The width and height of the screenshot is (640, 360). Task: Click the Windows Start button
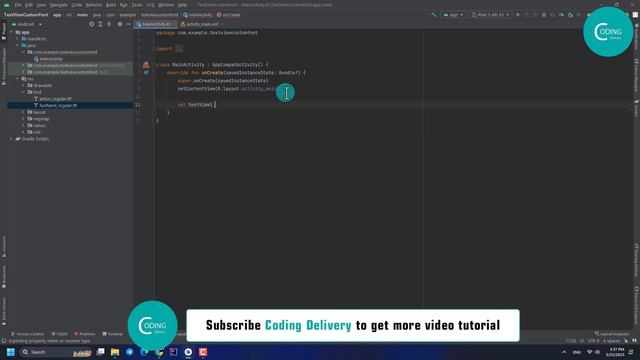pyautogui.click(x=11, y=352)
